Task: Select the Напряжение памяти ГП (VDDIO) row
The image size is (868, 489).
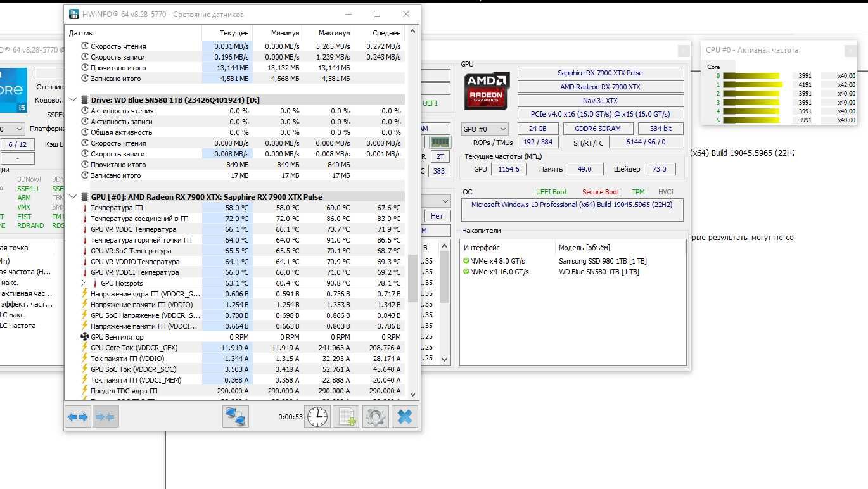Action: [235, 305]
